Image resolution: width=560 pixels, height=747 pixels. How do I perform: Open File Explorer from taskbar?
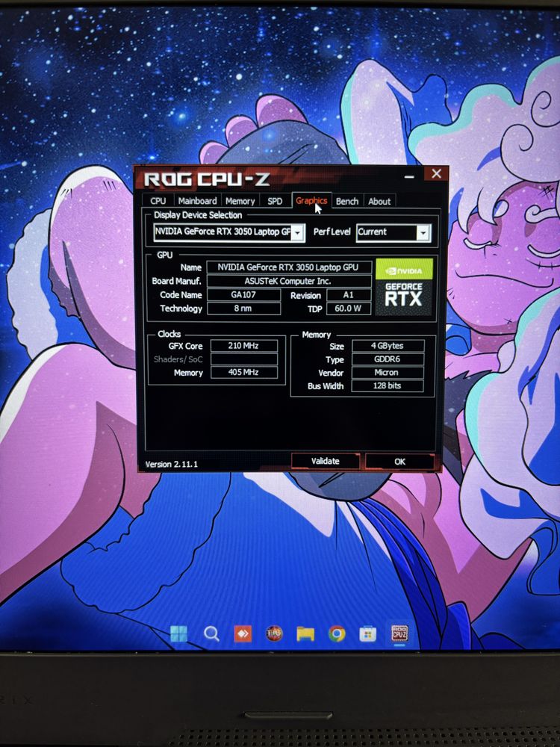(305, 633)
